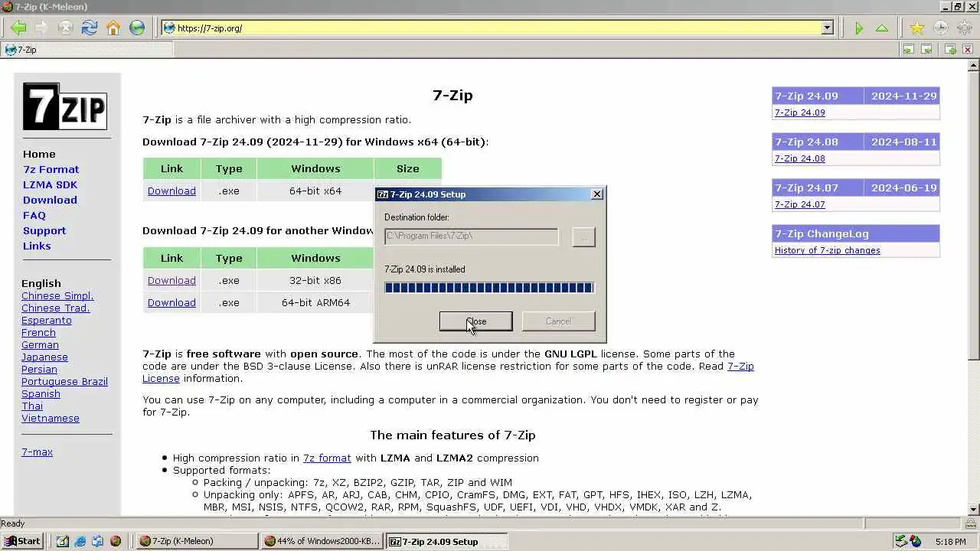The height and width of the screenshot is (551, 980).
Task: Open a new tab with the plus icon
Action: point(950,50)
